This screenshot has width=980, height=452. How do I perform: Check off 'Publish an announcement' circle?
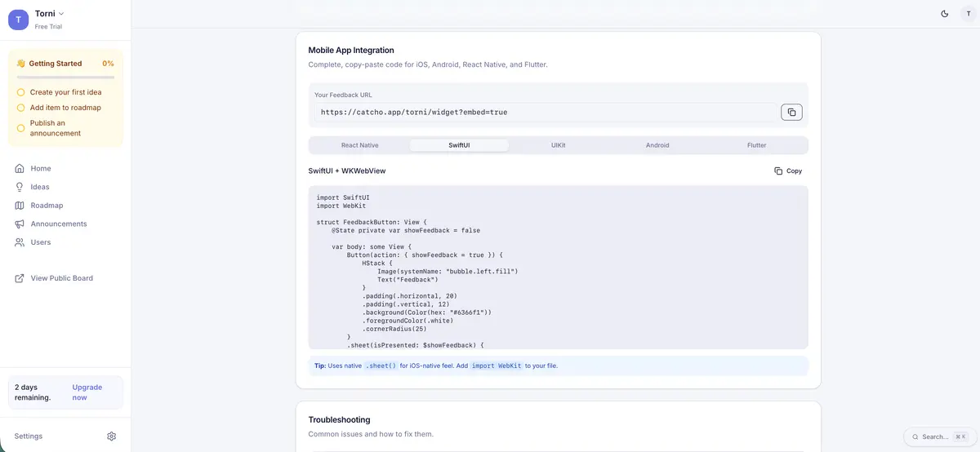(x=21, y=128)
